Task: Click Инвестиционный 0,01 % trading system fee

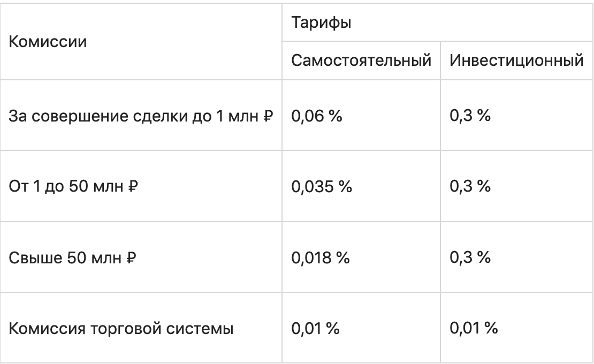Action: (x=474, y=328)
